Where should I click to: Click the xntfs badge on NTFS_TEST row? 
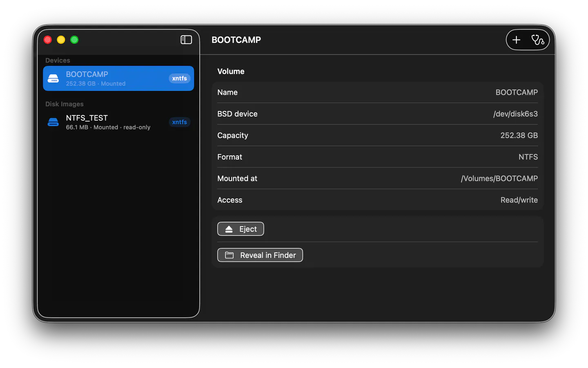pos(180,122)
